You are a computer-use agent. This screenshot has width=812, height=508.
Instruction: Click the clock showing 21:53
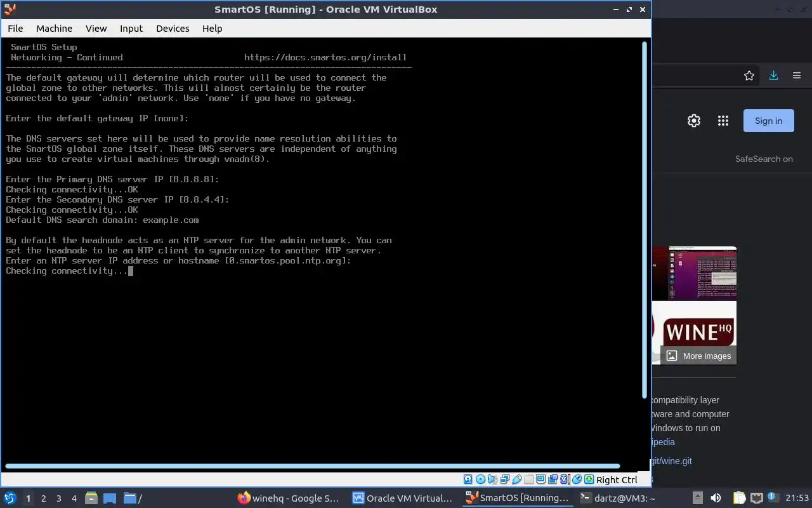797,498
